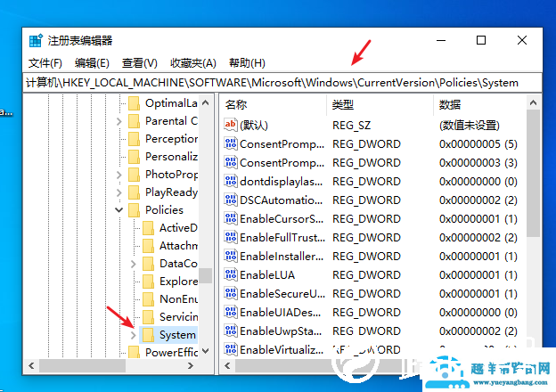Select the DataCo folder icon

pos(148,264)
